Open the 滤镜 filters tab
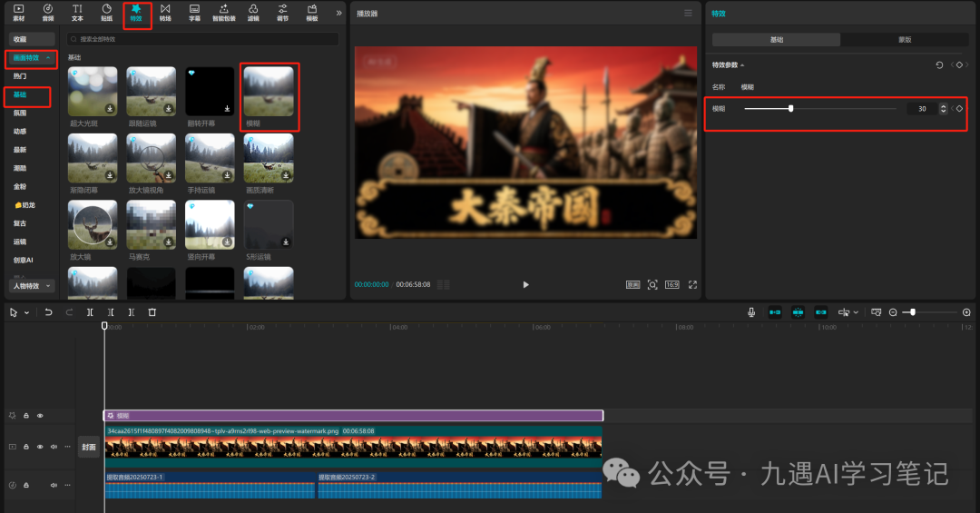The width and height of the screenshot is (980, 513). 253,13
